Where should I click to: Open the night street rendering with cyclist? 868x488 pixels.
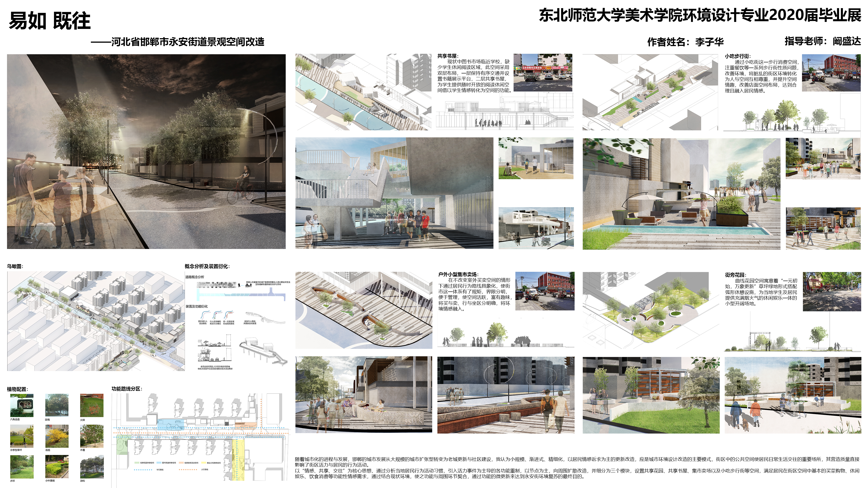click(x=146, y=152)
